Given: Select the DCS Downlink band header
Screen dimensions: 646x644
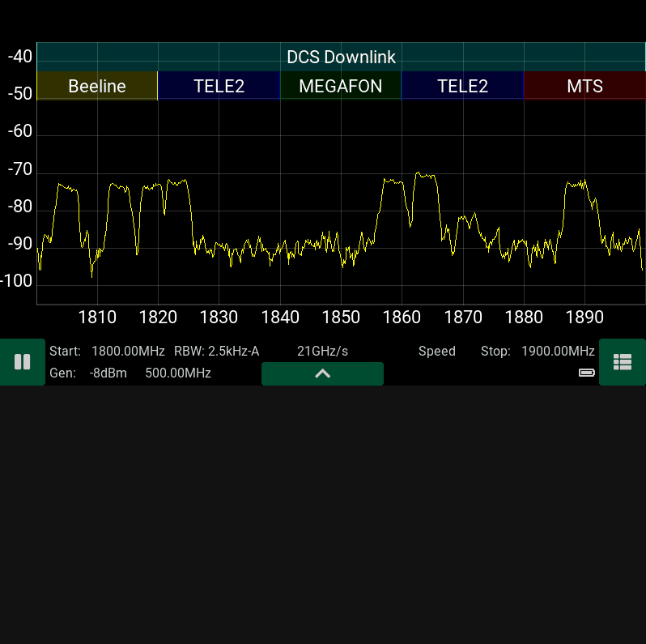Looking at the screenshot, I should tap(341, 57).
